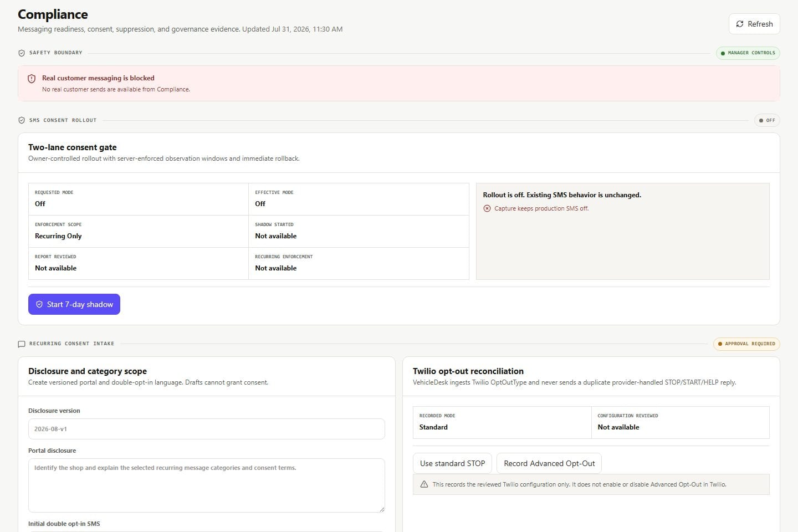This screenshot has height=532, width=798.
Task: Start the 7-day shadow rollout
Action: pos(74,304)
